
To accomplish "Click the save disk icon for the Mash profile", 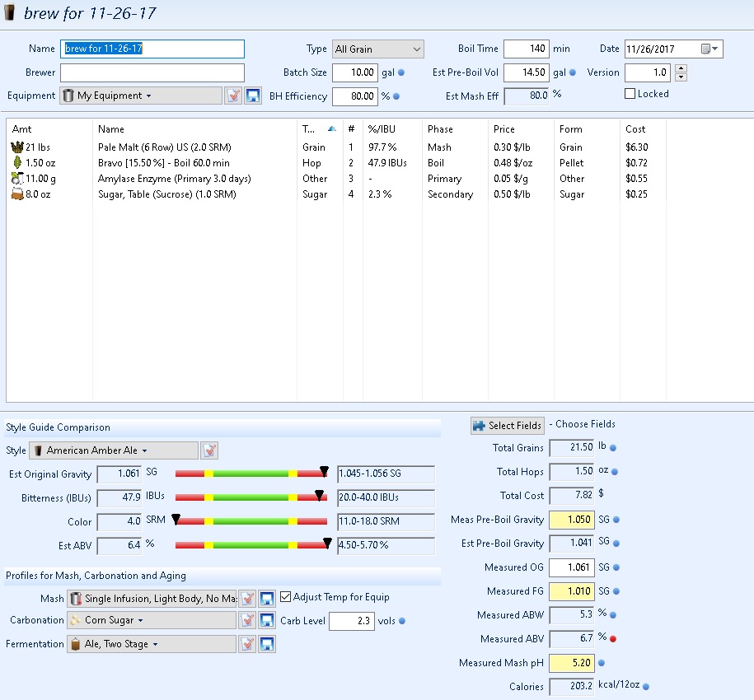I will [267, 598].
